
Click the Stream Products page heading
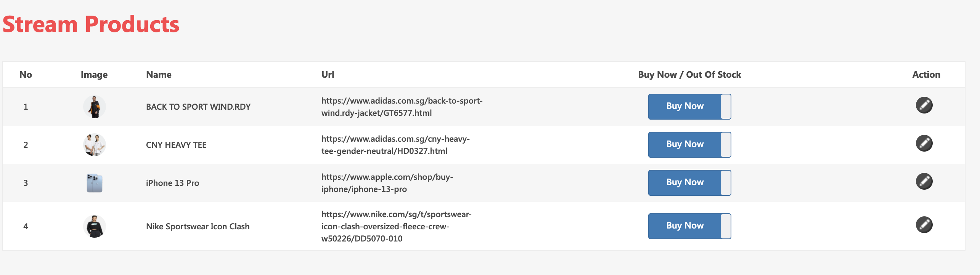click(x=91, y=24)
